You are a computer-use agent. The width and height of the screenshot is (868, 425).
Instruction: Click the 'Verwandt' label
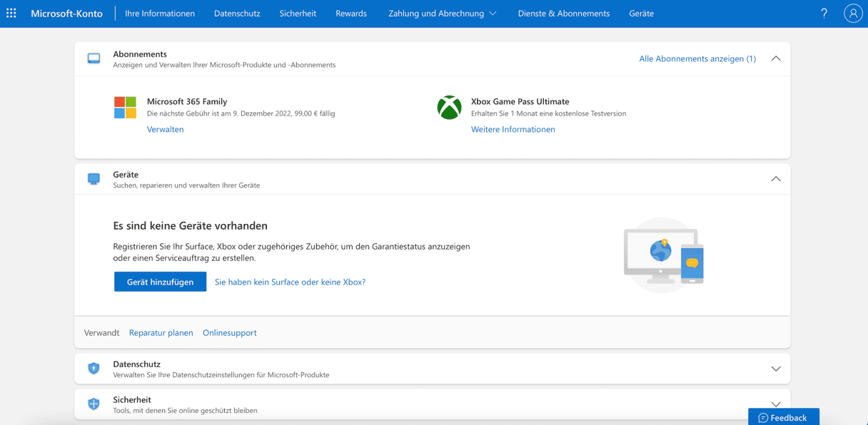click(x=101, y=332)
